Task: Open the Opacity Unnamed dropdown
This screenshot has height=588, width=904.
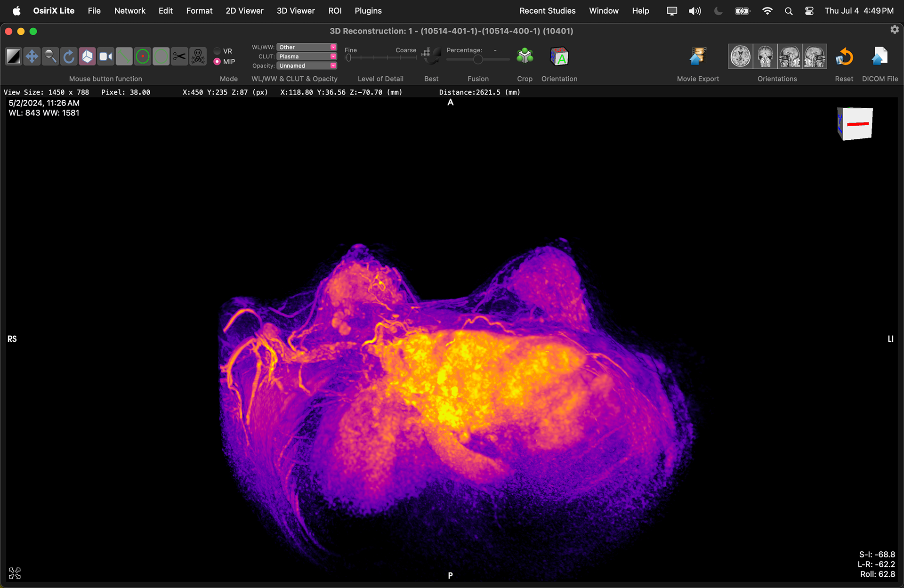Action: point(307,66)
